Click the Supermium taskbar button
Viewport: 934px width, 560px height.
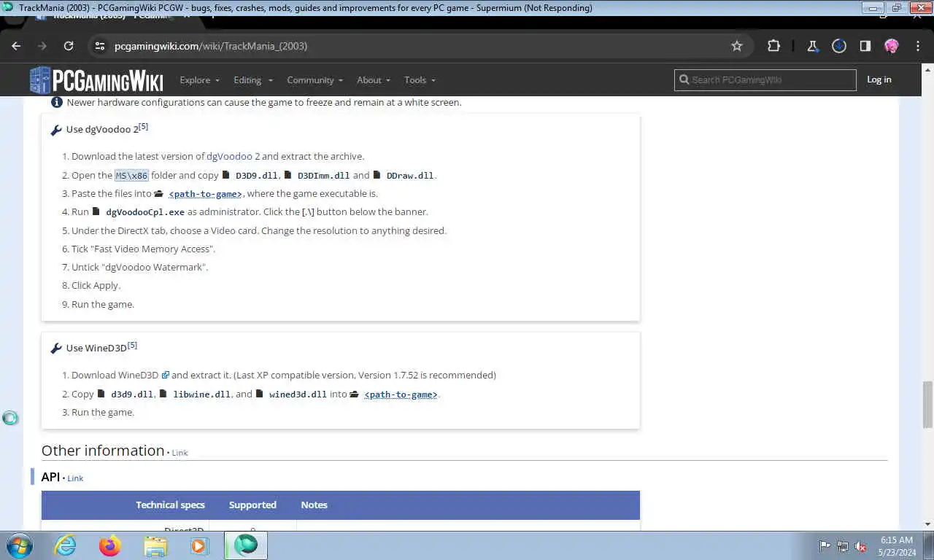point(246,545)
